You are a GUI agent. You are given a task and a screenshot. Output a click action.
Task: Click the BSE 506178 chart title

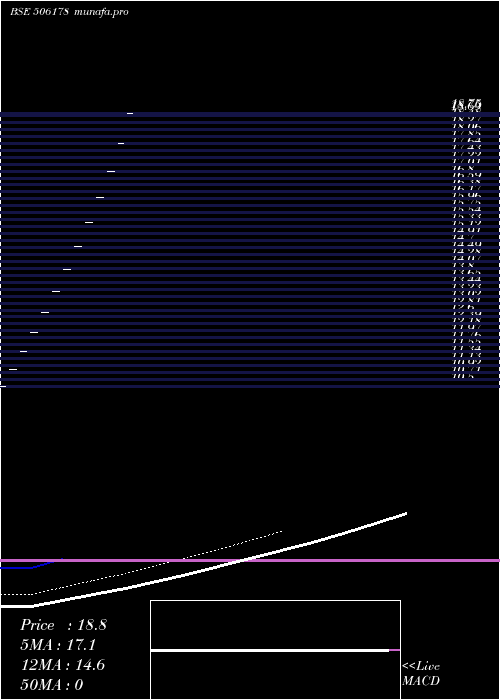click(39, 12)
